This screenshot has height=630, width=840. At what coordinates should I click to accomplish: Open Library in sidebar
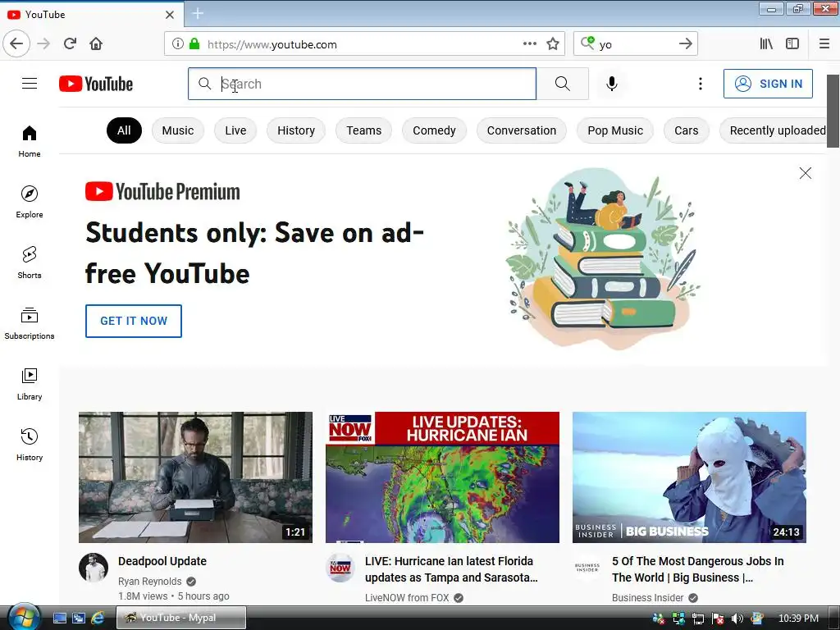[x=30, y=384]
